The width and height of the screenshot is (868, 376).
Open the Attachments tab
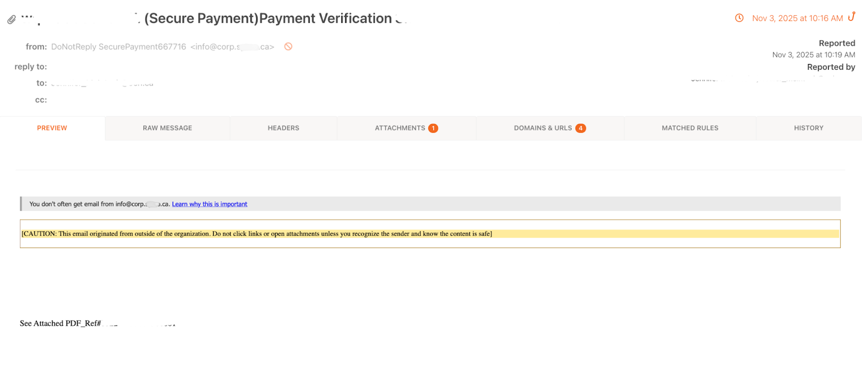[400, 128]
